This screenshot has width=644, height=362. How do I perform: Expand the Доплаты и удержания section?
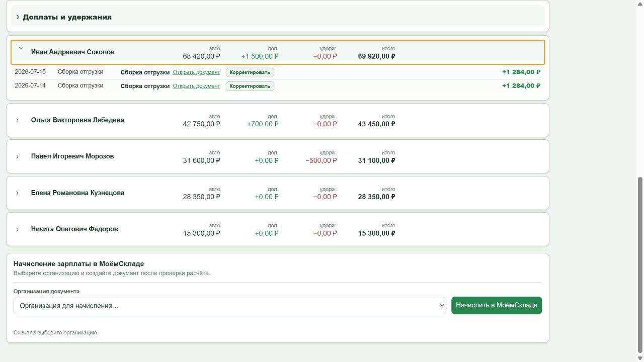pos(278,17)
